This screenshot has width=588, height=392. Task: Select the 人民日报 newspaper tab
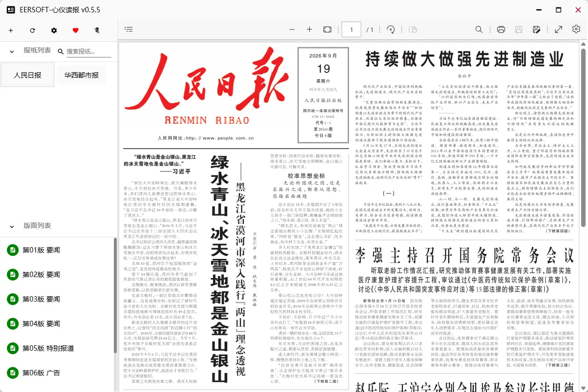[27, 75]
